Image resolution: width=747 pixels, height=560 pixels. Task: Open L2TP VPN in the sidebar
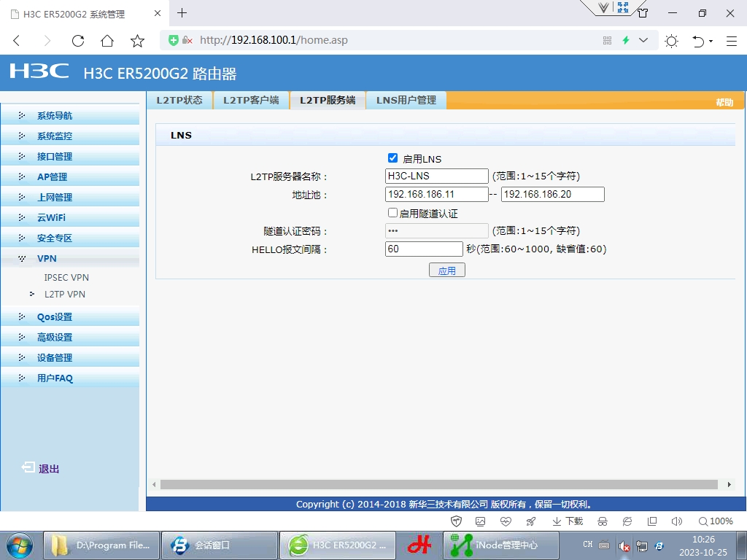[x=65, y=295]
